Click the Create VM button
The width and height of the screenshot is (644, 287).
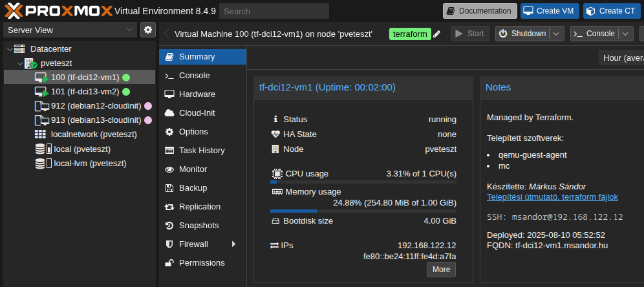point(550,11)
